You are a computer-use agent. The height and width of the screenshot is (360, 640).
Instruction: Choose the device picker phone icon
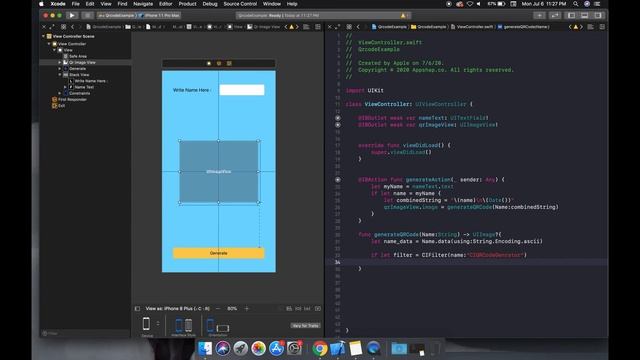(x=146, y=324)
